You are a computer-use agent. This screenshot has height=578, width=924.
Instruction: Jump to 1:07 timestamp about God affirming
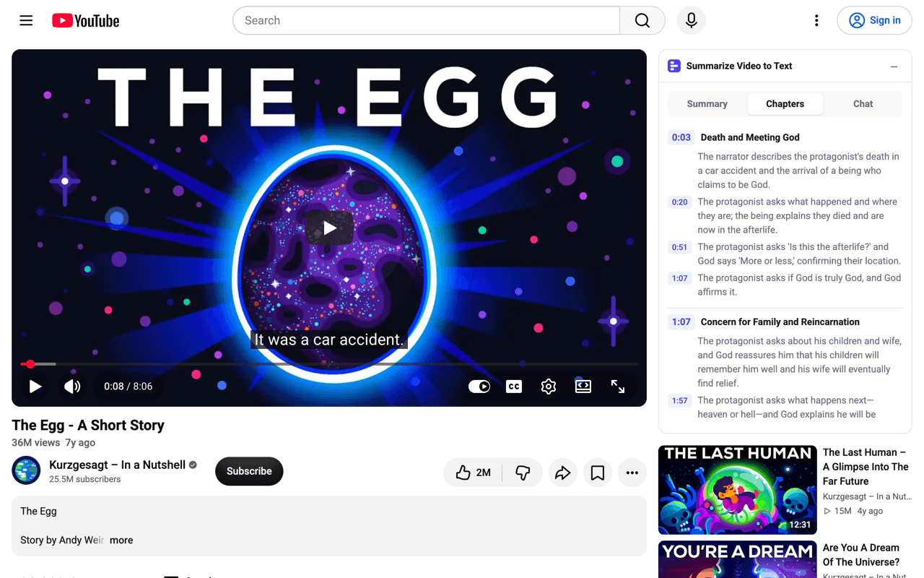680,278
